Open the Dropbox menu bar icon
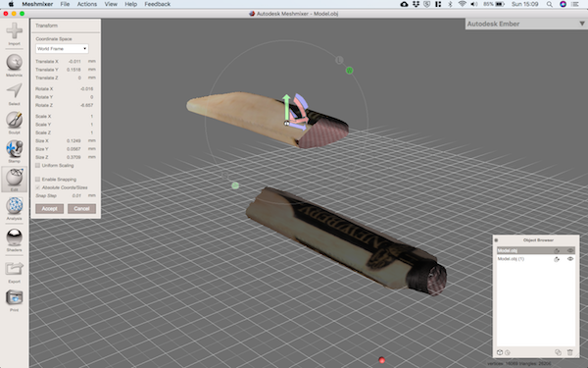This screenshot has height=368, width=588. [x=416, y=4]
